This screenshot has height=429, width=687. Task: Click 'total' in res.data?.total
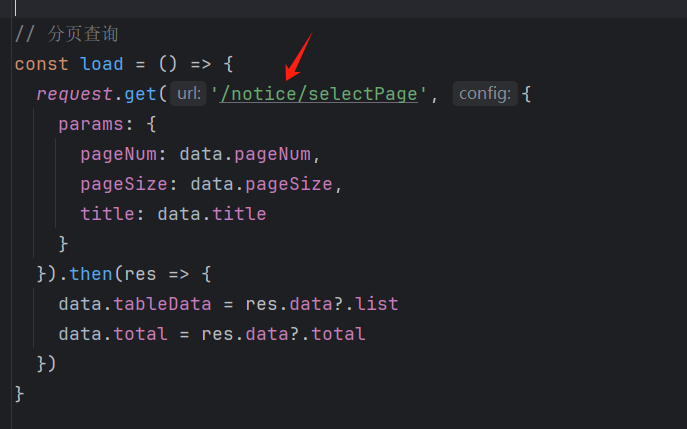click(338, 334)
